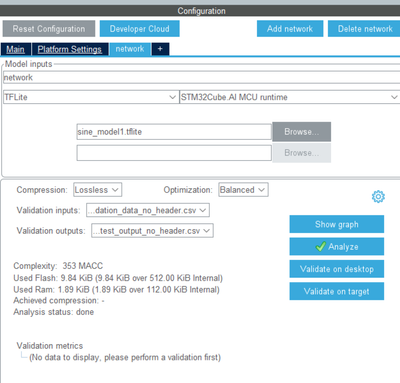Run Validate on target
Image resolution: width=400 pixels, height=383 pixels.
(x=337, y=291)
